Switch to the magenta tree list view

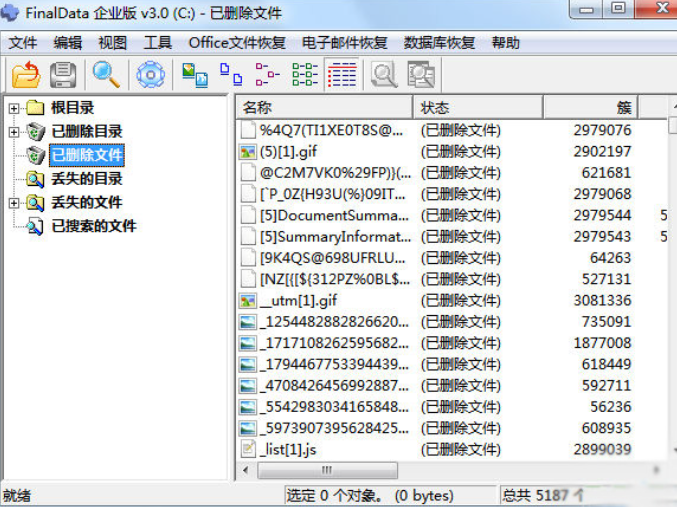tap(267, 74)
